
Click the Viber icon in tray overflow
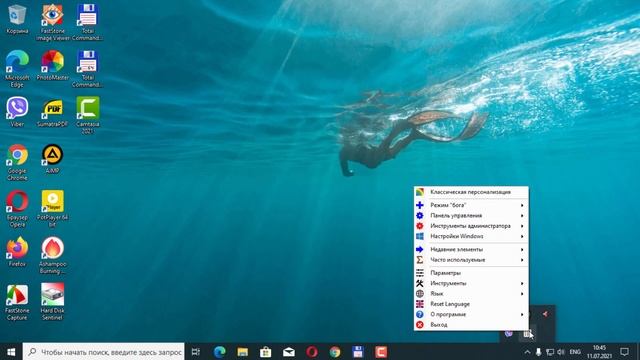[x=509, y=333]
